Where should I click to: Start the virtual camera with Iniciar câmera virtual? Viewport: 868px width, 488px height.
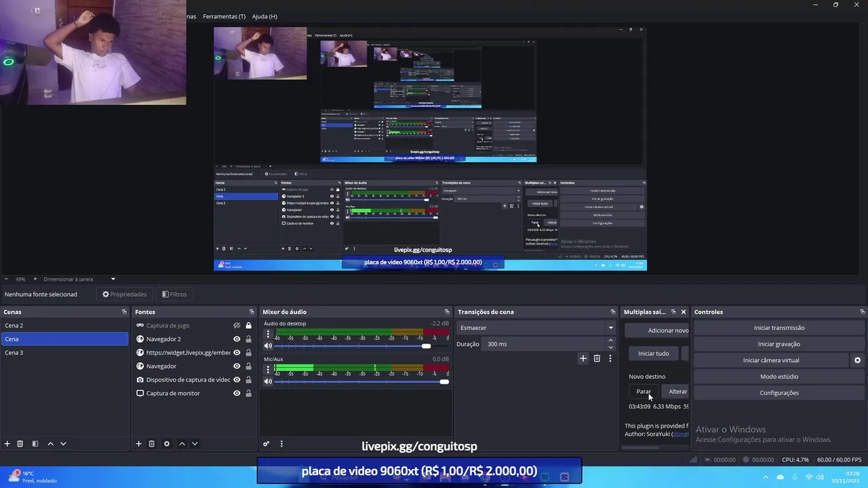(771, 361)
